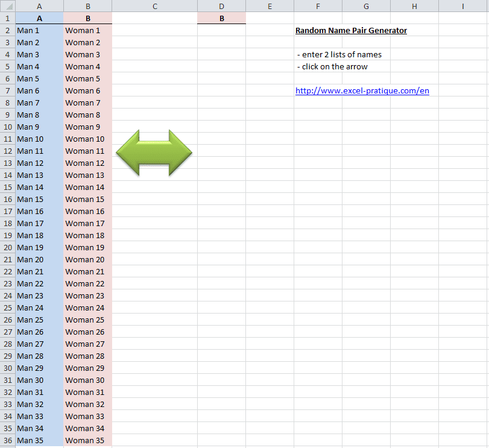Select cell 'Woman 14'
Viewport: 489px width, 448px height.
(x=87, y=188)
